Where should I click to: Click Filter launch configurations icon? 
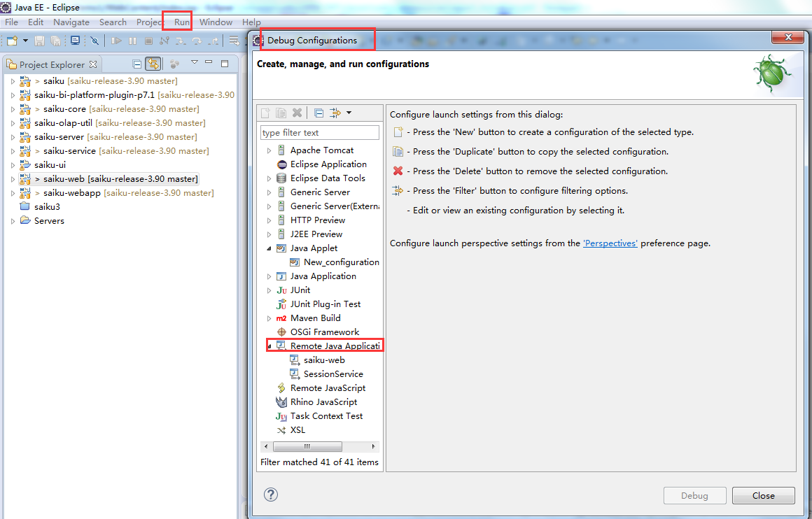[335, 113]
